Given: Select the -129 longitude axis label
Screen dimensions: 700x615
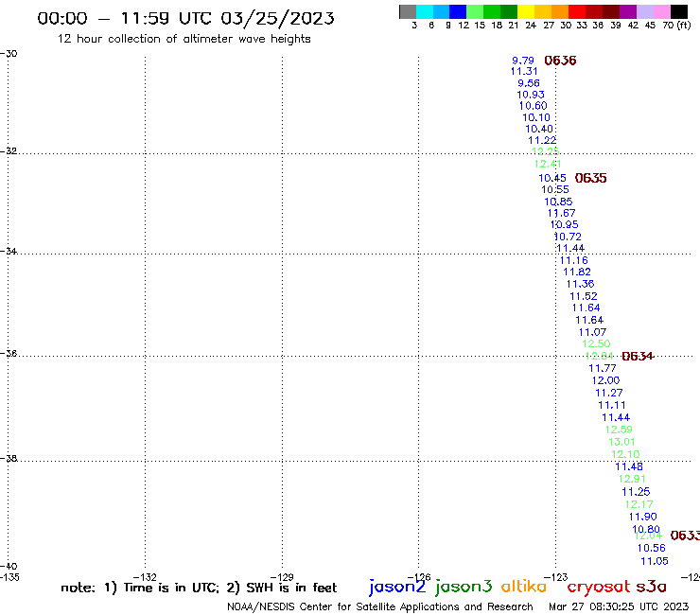Looking at the screenshot, I should 282,577.
